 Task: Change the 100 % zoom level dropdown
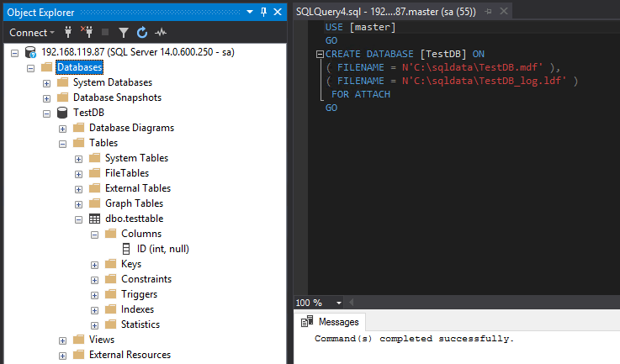(x=338, y=303)
